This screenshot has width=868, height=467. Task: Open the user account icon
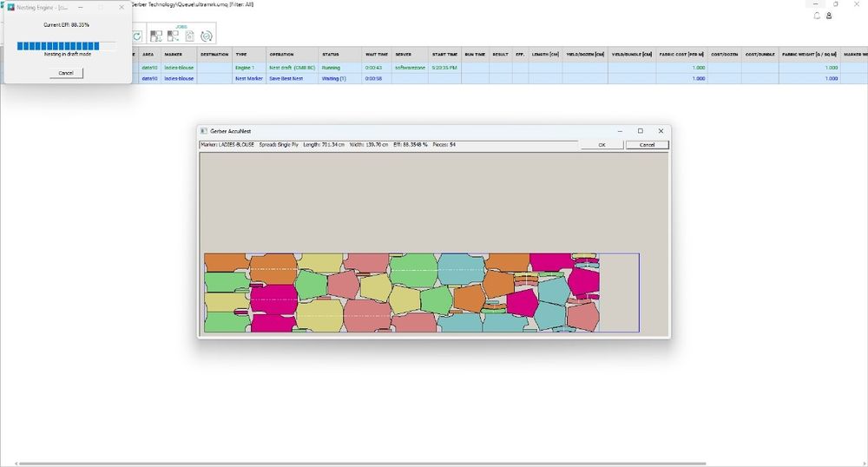point(829,16)
